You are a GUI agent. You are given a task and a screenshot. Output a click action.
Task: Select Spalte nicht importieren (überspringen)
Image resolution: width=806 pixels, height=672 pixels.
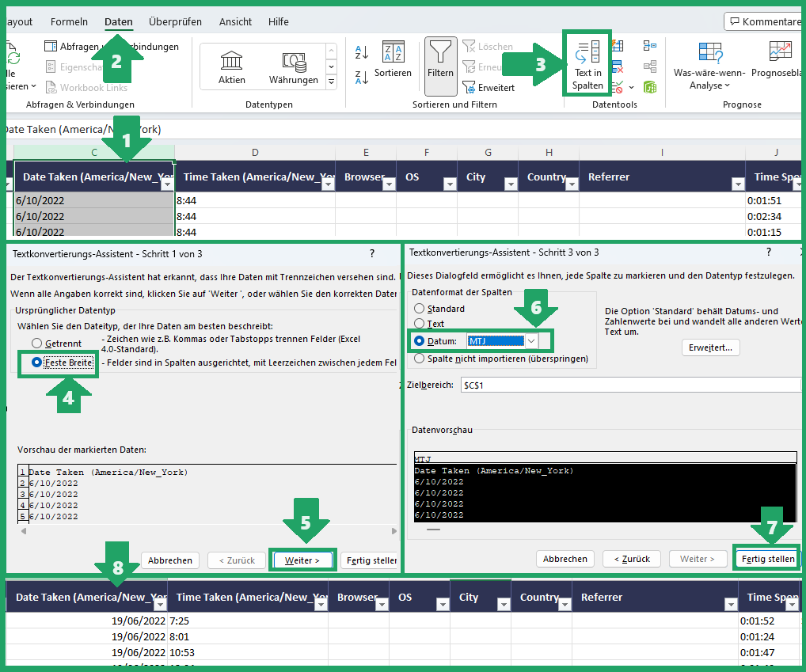(420, 358)
